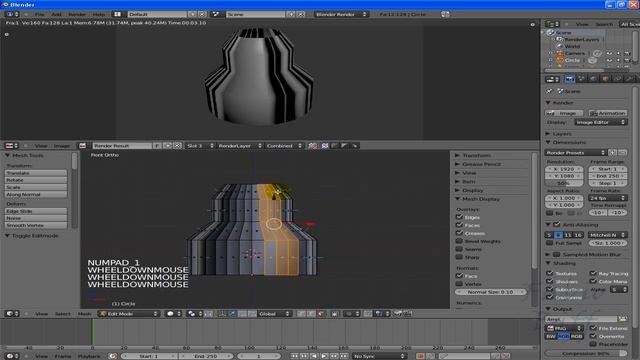Screen dimensions: 640x360
Task: Click the OpenGL render image icon in 3D header
Action: click(398, 313)
